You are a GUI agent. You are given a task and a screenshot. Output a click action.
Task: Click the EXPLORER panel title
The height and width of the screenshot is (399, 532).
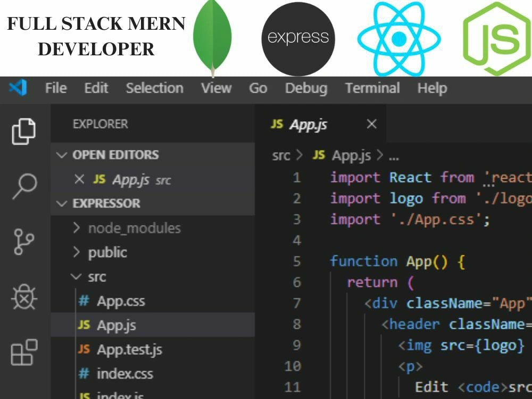101,124
